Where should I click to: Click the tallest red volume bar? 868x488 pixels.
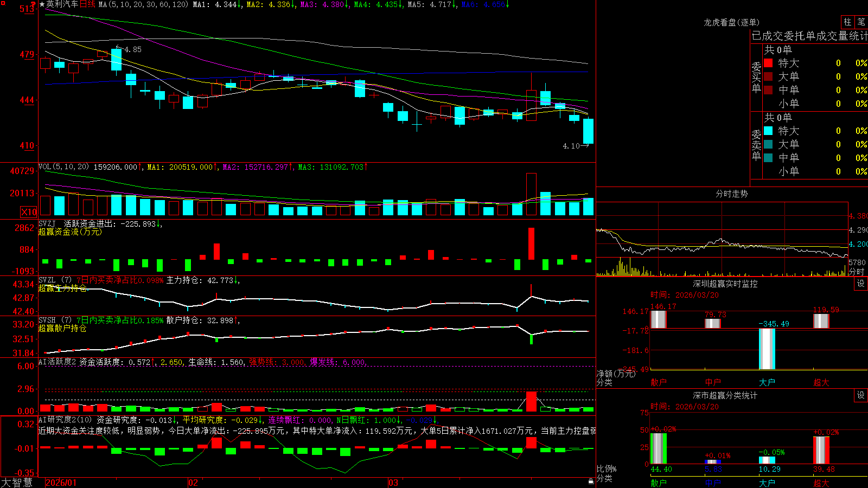tap(531, 194)
